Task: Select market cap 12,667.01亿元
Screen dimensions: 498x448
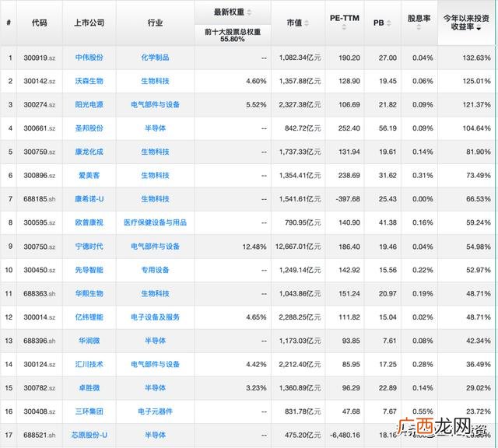Action: tap(298, 247)
